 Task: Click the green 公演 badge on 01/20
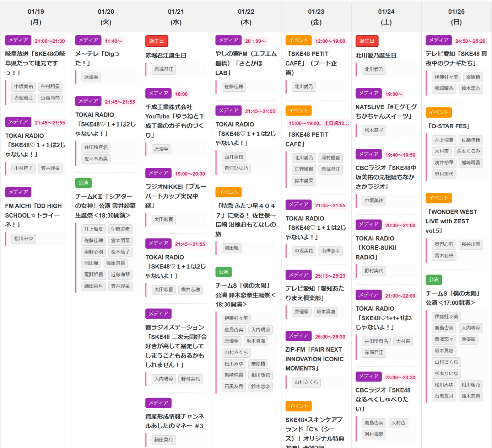83,183
